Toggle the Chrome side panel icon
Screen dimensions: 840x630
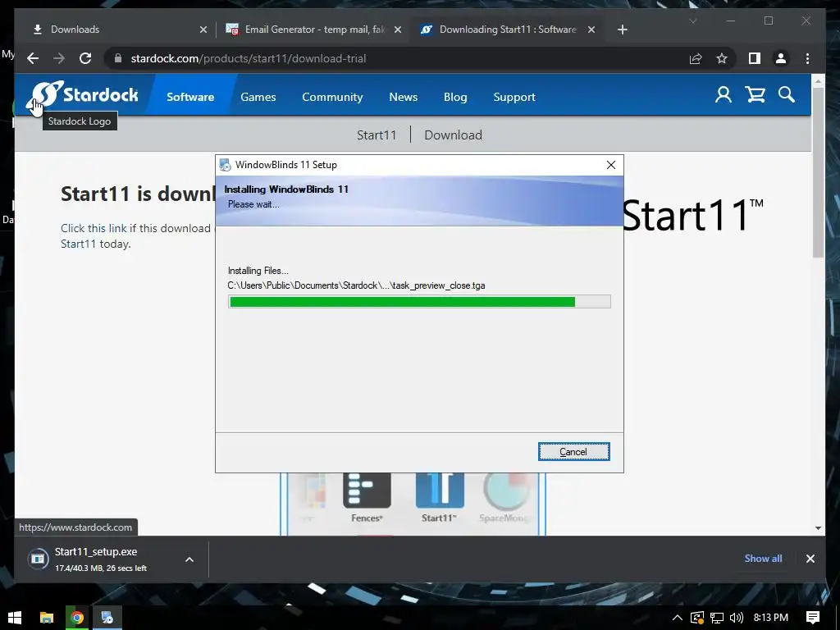[755, 58]
